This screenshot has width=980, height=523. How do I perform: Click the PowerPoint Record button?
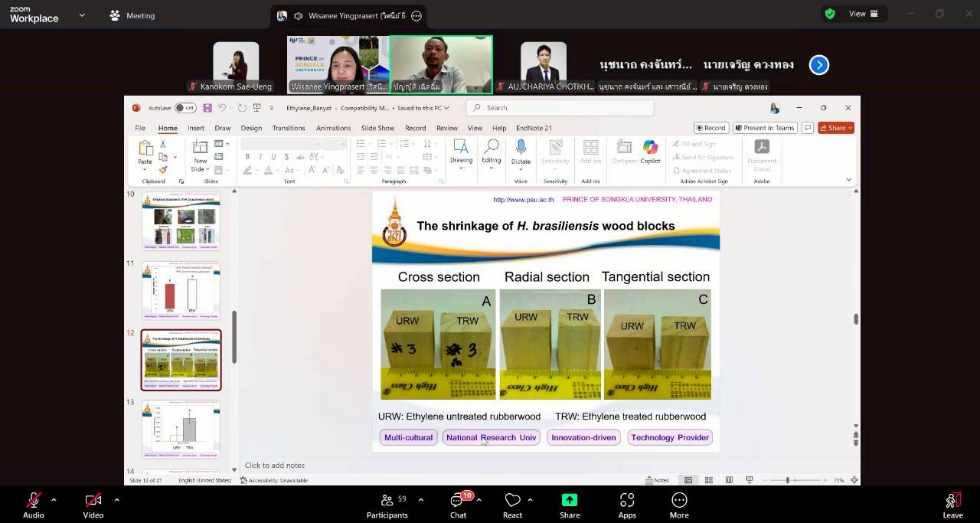click(x=710, y=128)
